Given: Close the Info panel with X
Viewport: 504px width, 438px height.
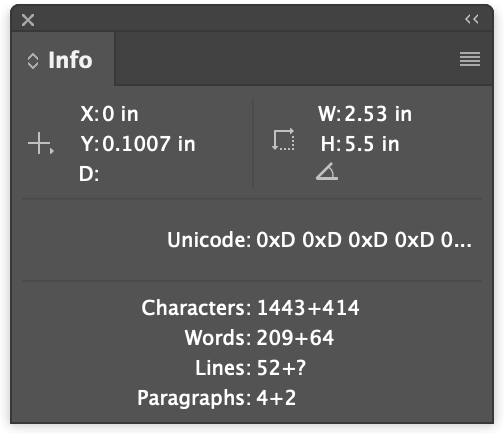Looking at the screenshot, I should (x=28, y=20).
